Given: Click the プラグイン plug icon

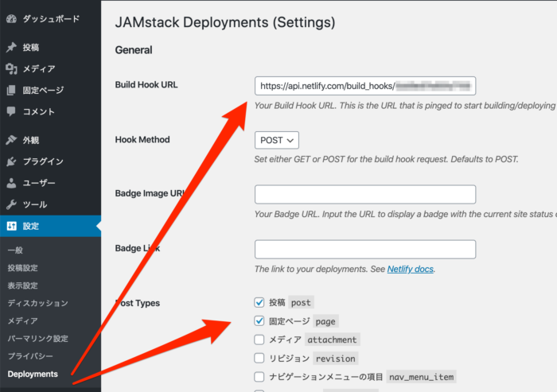Looking at the screenshot, I should pyautogui.click(x=11, y=161).
